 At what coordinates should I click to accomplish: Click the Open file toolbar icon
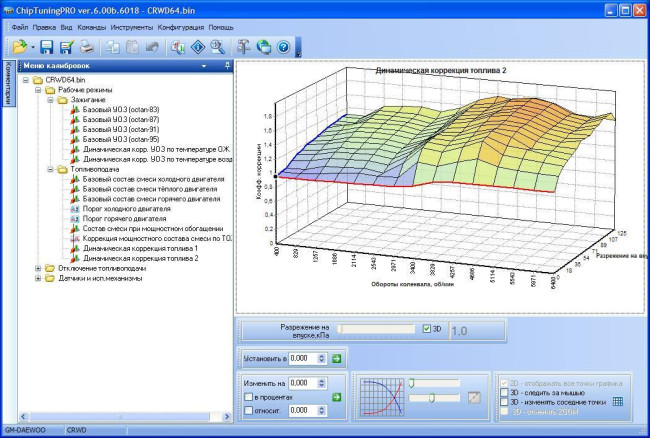click(x=19, y=47)
